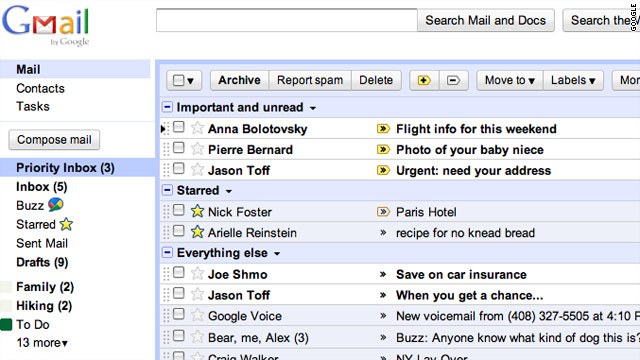This screenshot has height=360, width=640.
Task: Open Starred section options arrow
Action: click(x=229, y=191)
